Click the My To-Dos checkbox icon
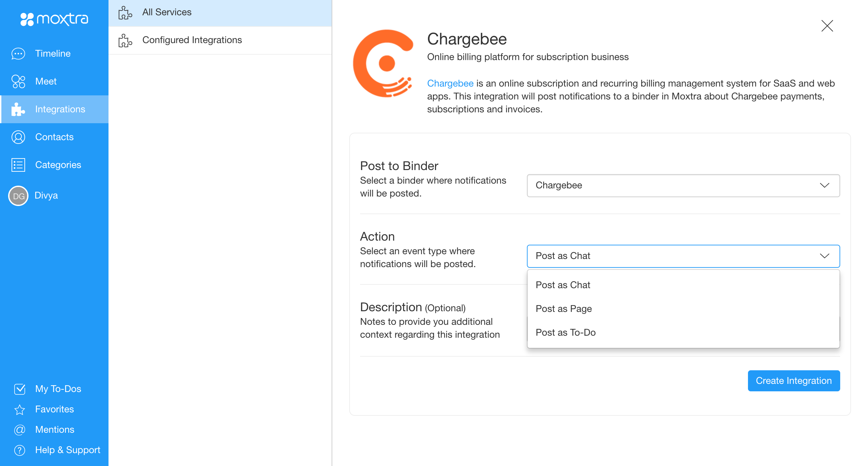The image size is (868, 466). pos(20,388)
